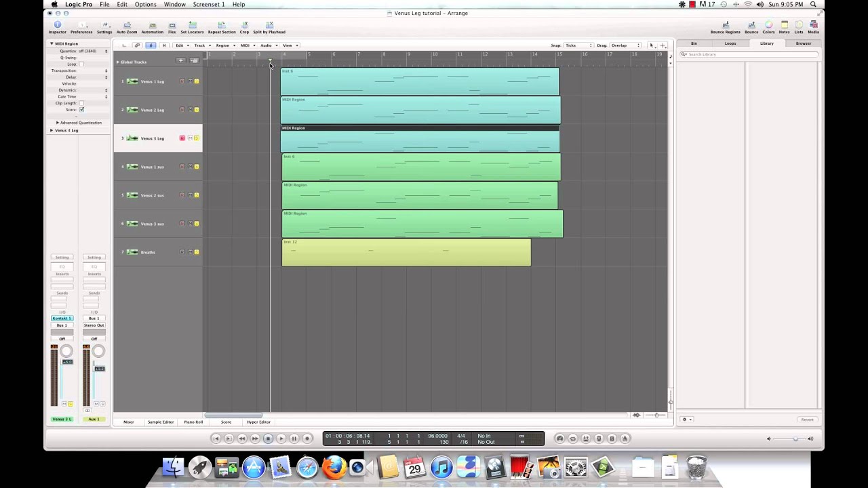Image resolution: width=868 pixels, height=488 pixels.
Task: Expand the Venus 3 Leg track parameters
Action: coord(52,130)
